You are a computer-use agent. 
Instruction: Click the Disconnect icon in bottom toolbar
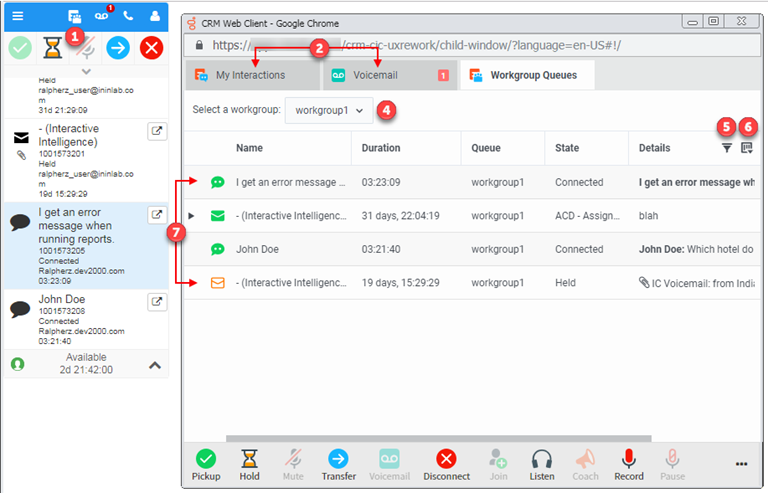[x=446, y=460]
